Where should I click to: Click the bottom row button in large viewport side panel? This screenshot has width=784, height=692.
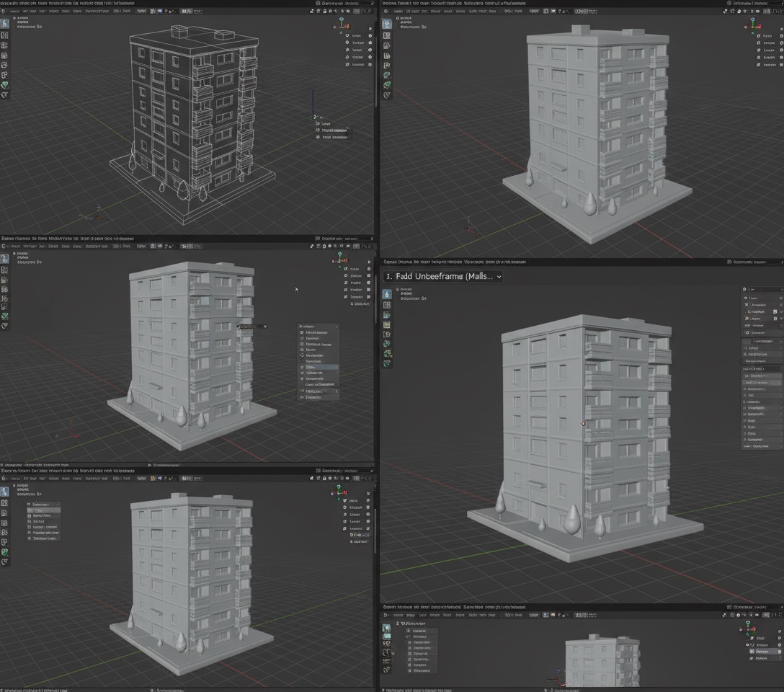pyautogui.click(x=761, y=446)
